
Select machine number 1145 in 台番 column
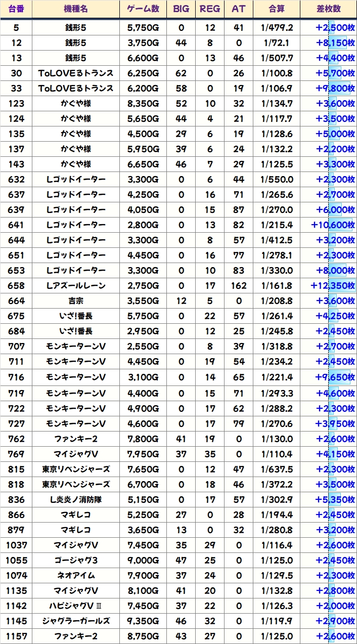tap(16, 621)
